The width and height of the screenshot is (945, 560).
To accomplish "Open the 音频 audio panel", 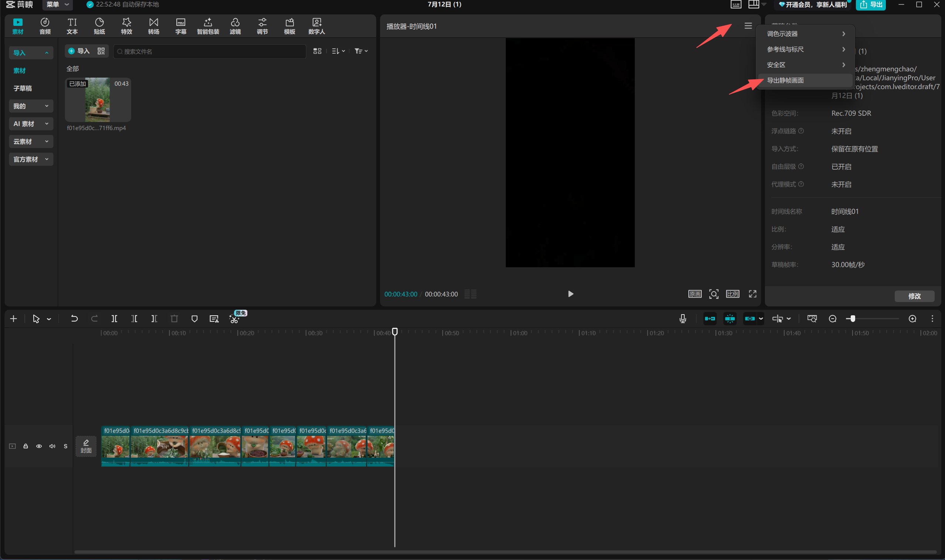I will [45, 26].
